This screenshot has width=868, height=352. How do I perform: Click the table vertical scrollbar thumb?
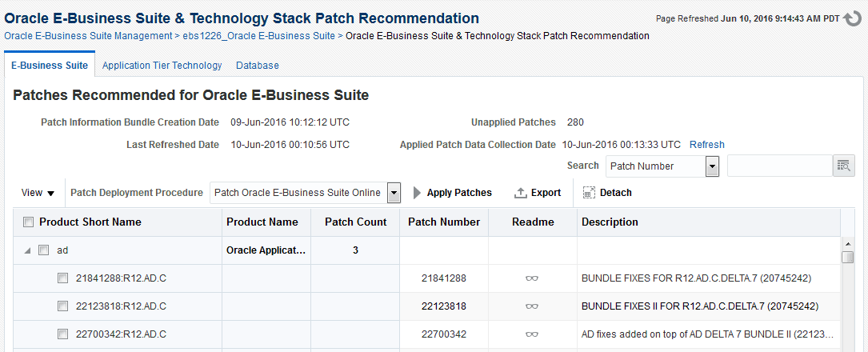(x=848, y=257)
